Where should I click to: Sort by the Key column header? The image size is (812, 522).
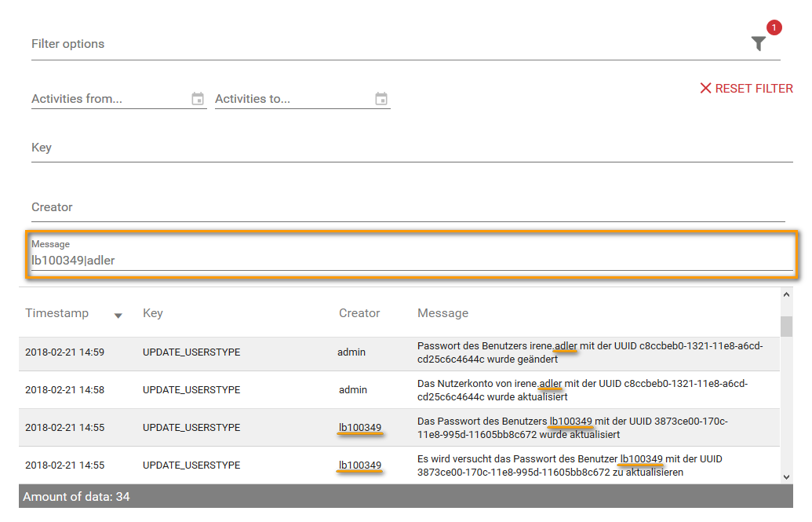pyautogui.click(x=153, y=313)
